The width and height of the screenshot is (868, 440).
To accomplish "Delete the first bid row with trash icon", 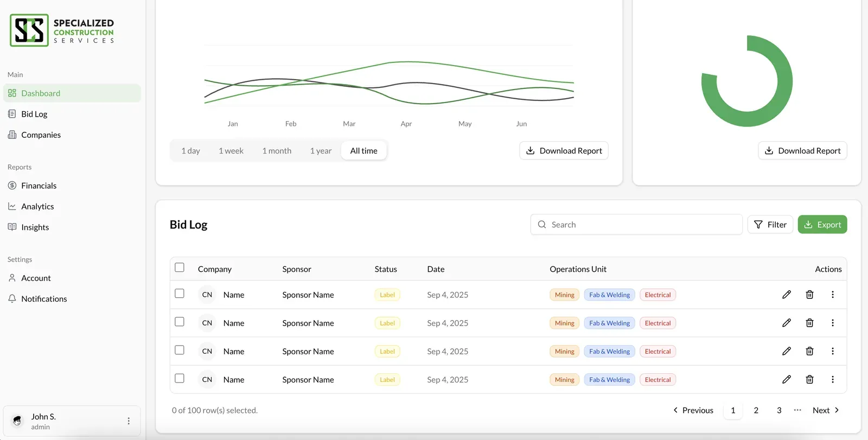I will [x=809, y=295].
